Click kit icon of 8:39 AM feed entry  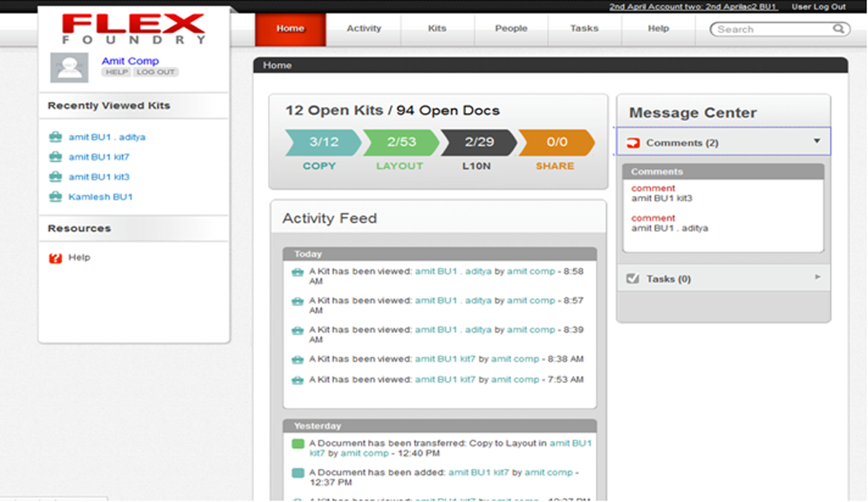[x=297, y=330]
